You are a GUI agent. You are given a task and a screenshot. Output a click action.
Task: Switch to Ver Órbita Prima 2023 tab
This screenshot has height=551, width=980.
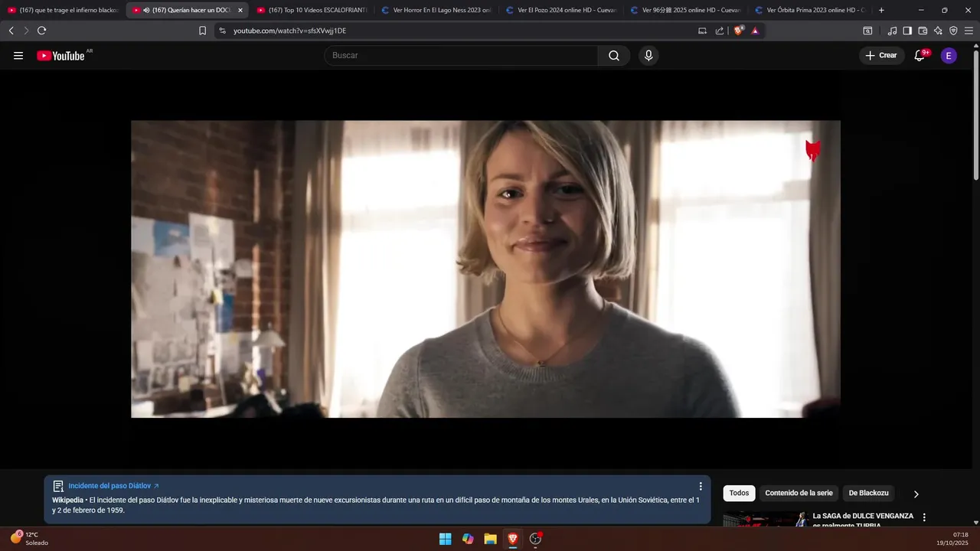coord(809,10)
